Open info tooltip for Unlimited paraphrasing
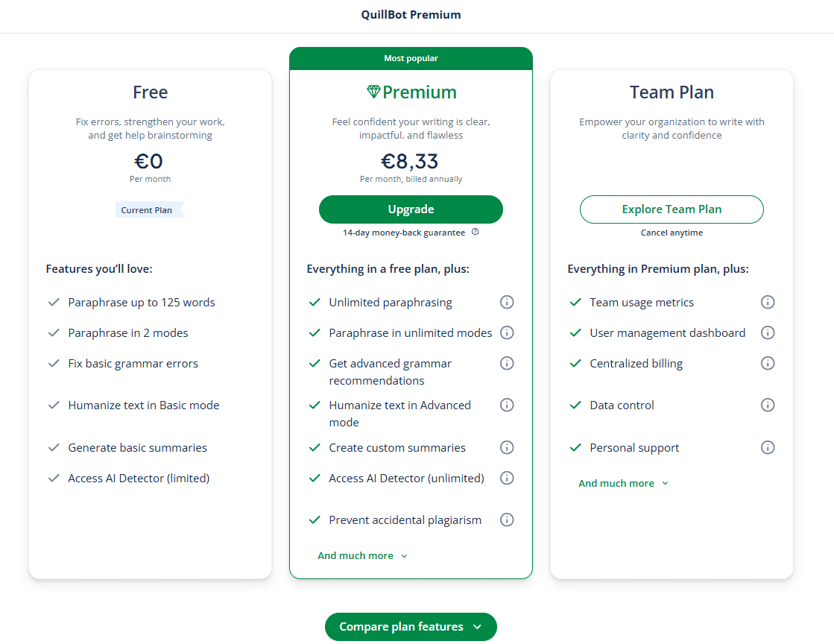 [x=507, y=302]
